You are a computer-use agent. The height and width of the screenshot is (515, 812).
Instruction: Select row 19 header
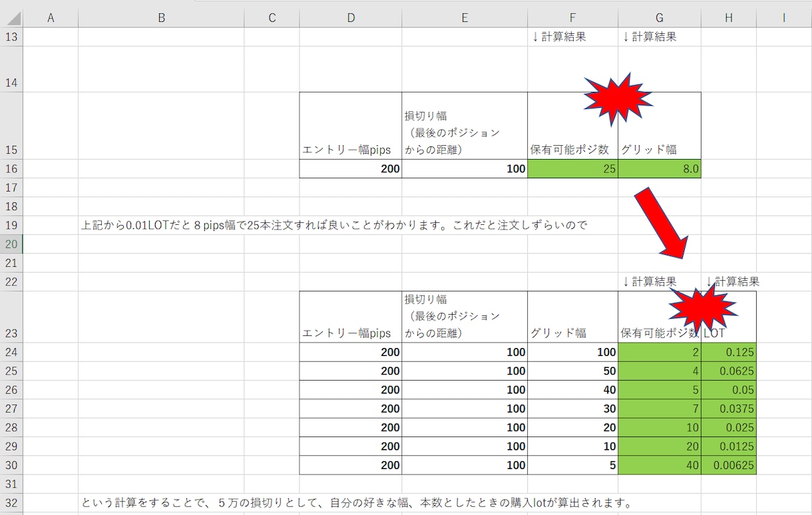tap(11, 225)
